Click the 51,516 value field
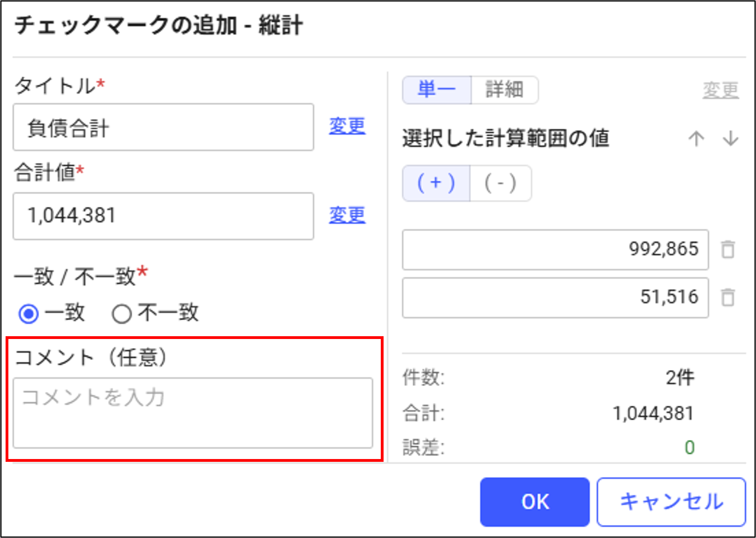 555,298
